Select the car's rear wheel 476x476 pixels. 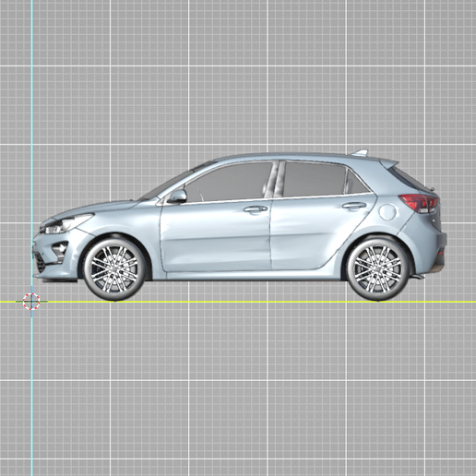378,269
